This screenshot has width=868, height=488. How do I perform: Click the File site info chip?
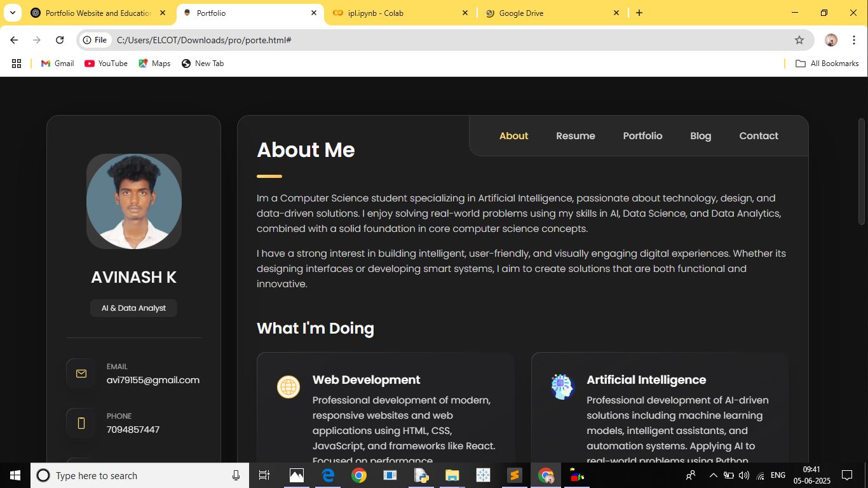tap(95, 40)
